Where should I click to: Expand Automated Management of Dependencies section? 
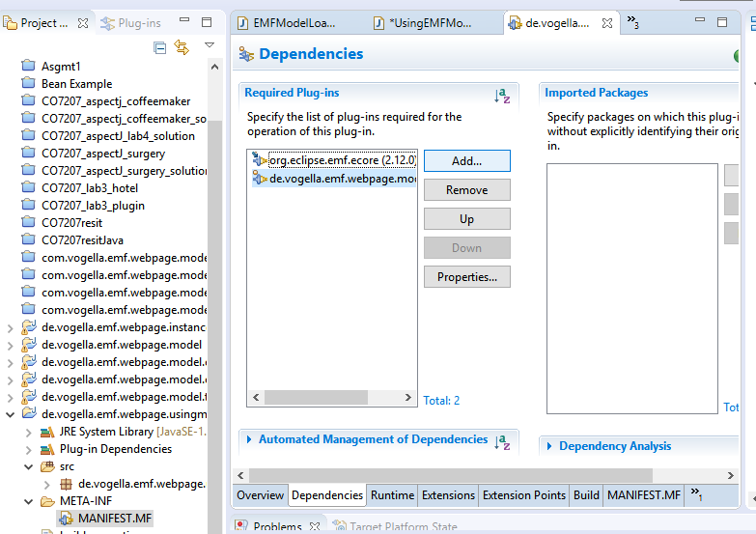[x=249, y=439]
